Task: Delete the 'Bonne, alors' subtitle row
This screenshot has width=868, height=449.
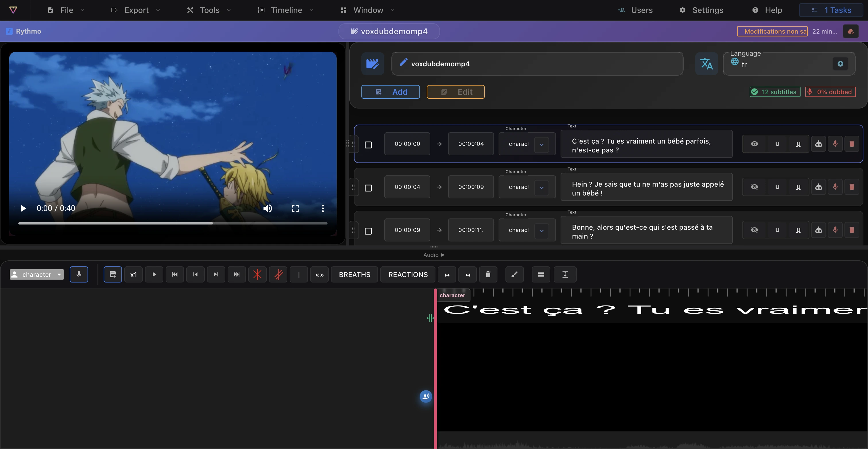Action: (852, 230)
